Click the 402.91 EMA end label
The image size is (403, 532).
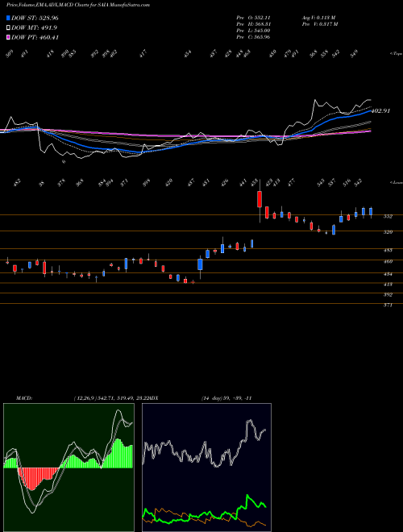point(381,110)
